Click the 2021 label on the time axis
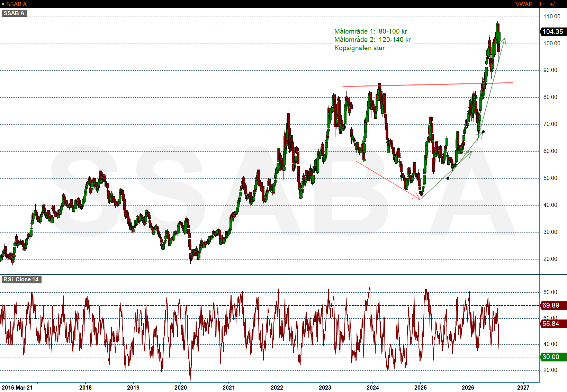The height and width of the screenshot is (392, 567). tap(229, 388)
